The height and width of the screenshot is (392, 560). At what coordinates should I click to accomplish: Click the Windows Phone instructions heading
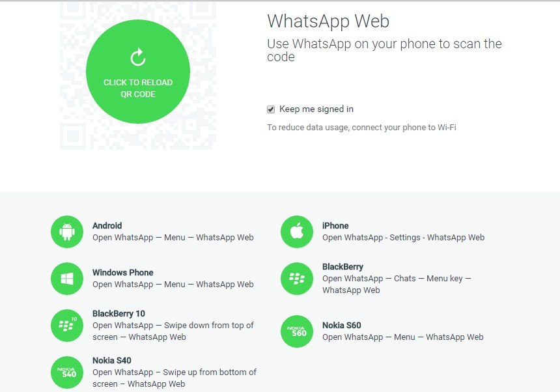point(123,272)
